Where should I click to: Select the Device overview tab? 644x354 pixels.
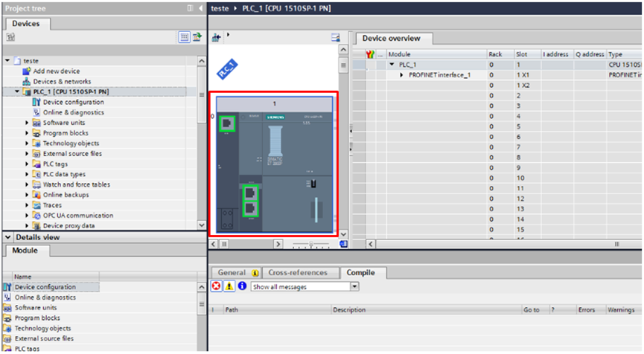pos(391,38)
